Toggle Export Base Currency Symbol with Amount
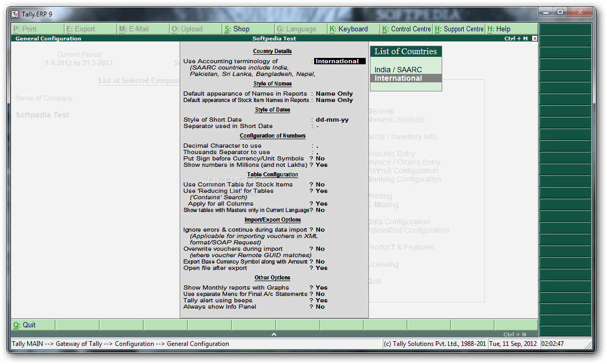Screen dimensions: 607x364 (320, 261)
